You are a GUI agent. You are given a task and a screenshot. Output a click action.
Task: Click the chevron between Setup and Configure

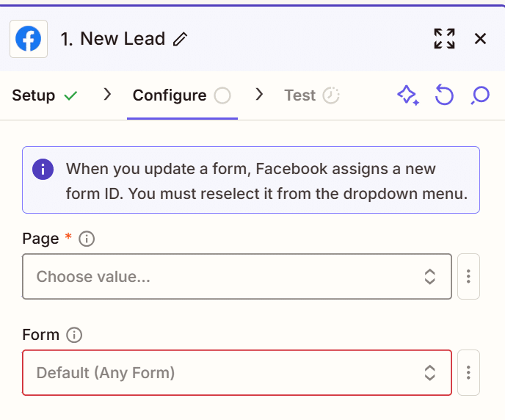coord(107,95)
